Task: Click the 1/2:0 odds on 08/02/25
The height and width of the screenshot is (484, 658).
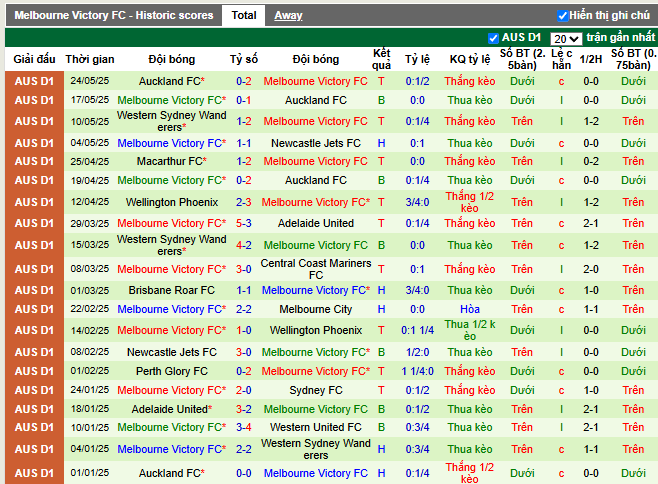Action: coord(417,352)
